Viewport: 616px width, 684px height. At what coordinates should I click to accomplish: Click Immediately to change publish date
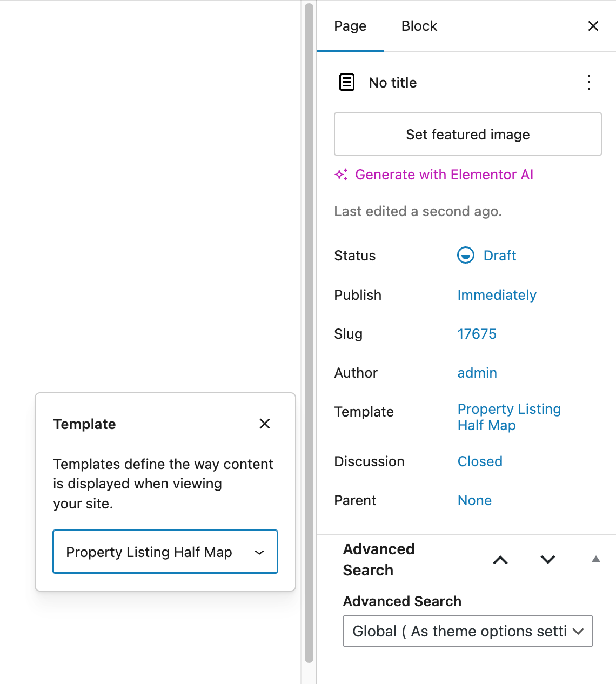pyautogui.click(x=497, y=295)
